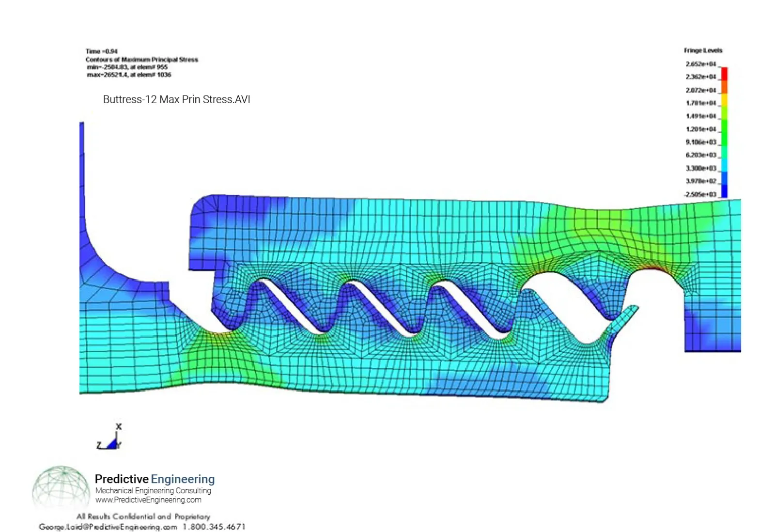Select the yellow segment of fringe bar
This screenshot has width=775, height=532.
coord(725,100)
